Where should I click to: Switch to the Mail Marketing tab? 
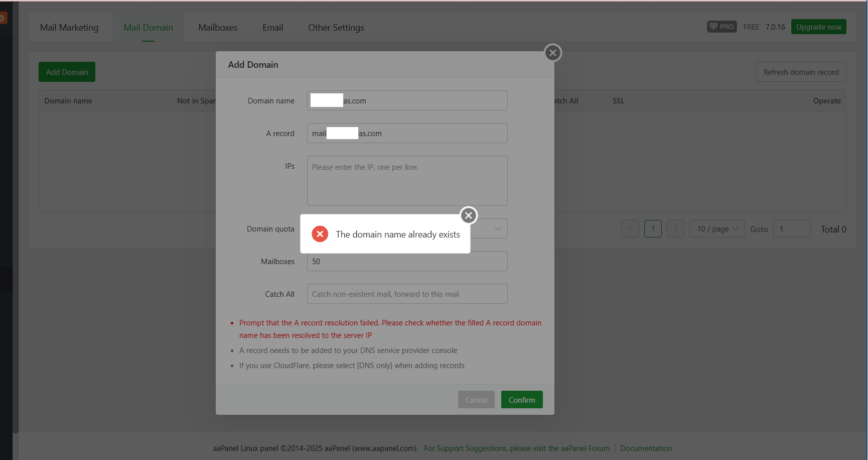coord(69,28)
